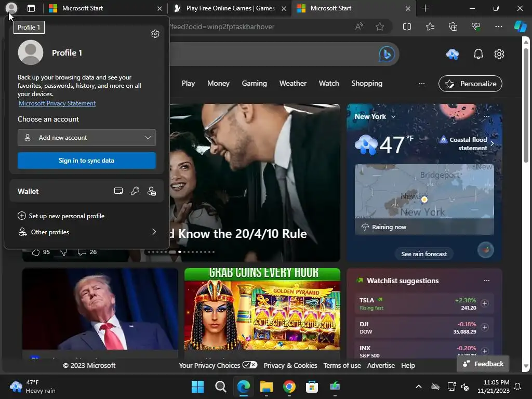This screenshot has height=399, width=532.
Task: Toggle split screen icon
Action: tap(407, 26)
